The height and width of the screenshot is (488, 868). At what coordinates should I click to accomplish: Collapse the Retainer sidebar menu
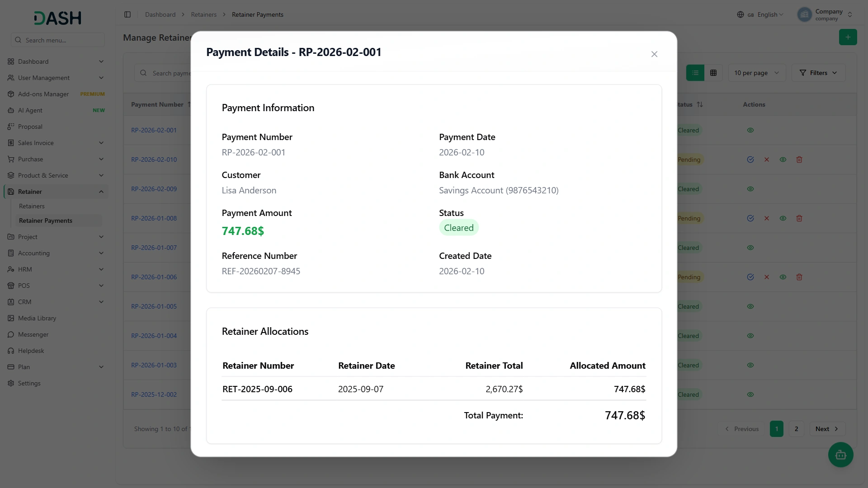click(x=56, y=192)
